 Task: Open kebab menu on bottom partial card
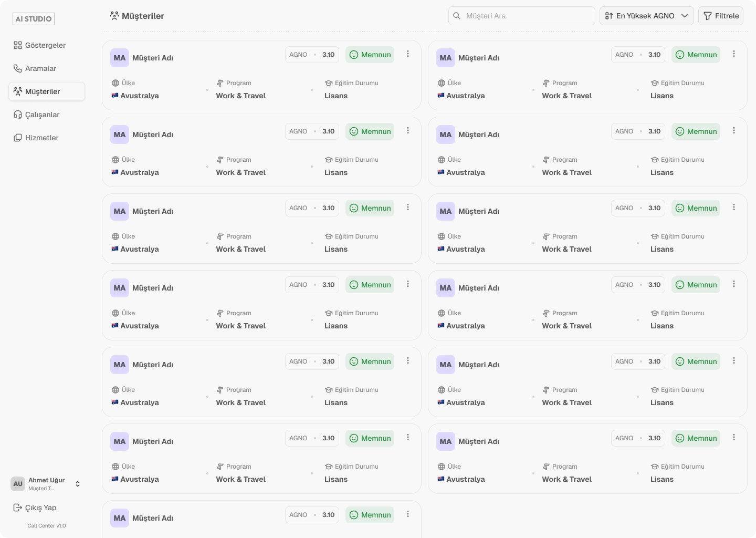pyautogui.click(x=408, y=514)
